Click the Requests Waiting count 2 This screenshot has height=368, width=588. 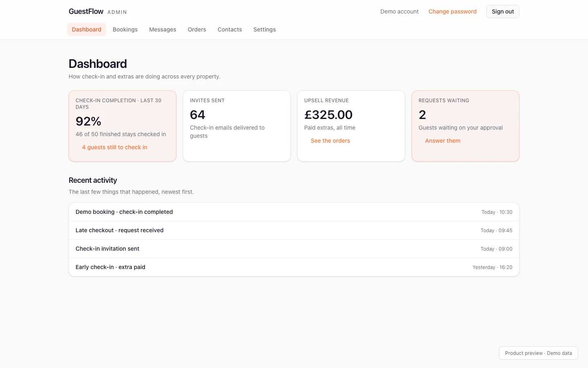coord(422,114)
